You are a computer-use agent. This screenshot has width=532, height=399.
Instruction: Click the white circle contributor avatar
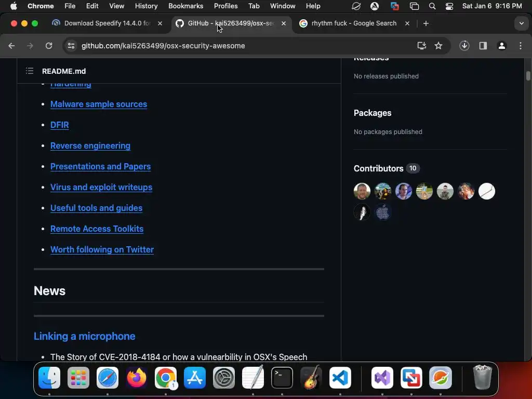(x=486, y=191)
